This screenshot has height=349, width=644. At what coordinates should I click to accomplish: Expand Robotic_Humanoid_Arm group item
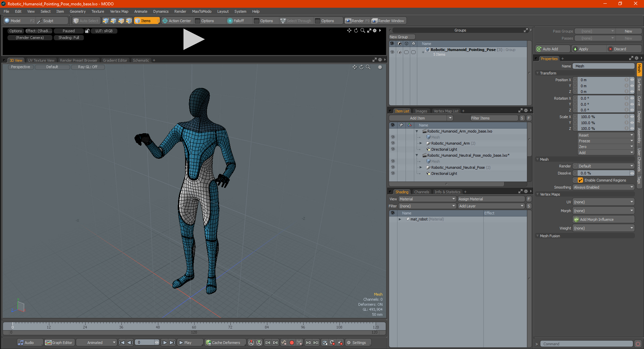tap(421, 143)
